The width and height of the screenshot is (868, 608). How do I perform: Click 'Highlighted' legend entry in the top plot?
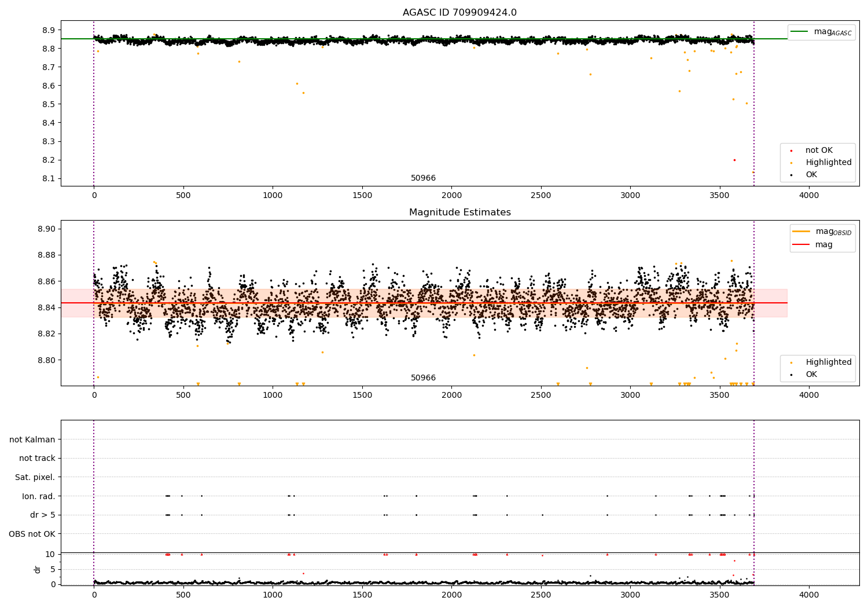829,163
